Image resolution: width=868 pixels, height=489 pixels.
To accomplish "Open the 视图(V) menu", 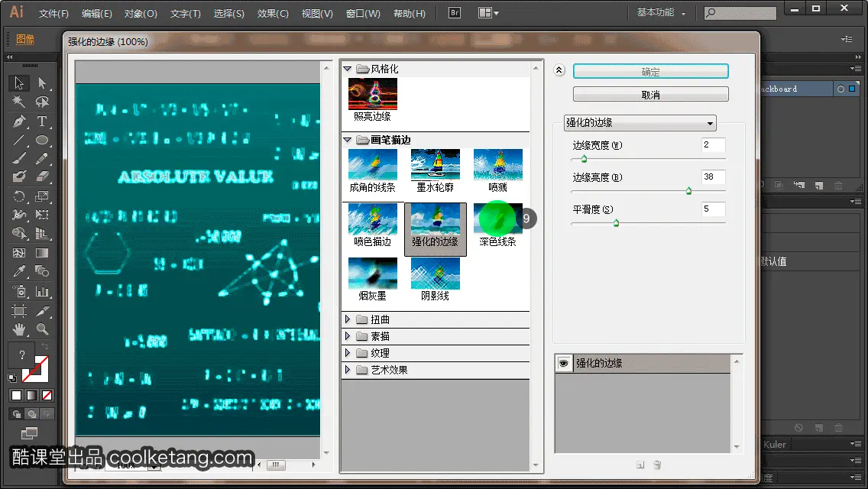I will point(317,13).
